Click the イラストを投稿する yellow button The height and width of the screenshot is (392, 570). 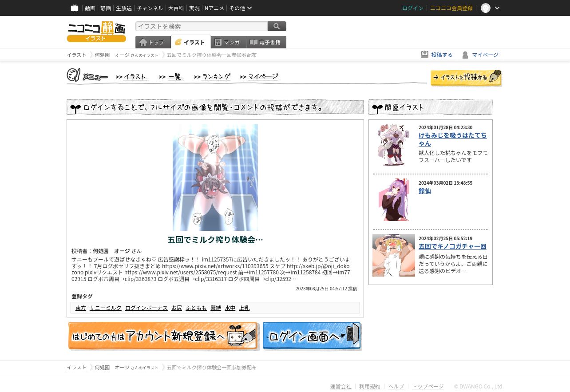click(466, 78)
